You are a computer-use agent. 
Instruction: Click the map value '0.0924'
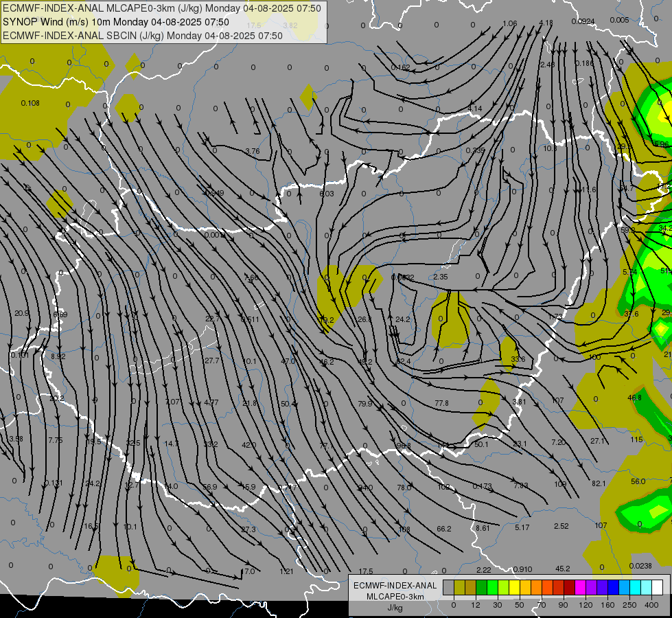click(583, 21)
